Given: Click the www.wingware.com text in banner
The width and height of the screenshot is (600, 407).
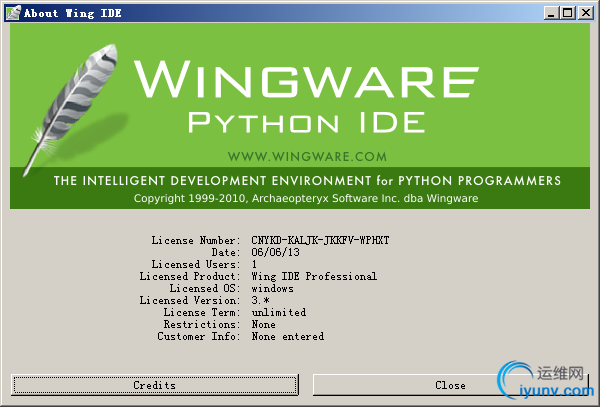Looking at the screenshot, I should 307,156.
